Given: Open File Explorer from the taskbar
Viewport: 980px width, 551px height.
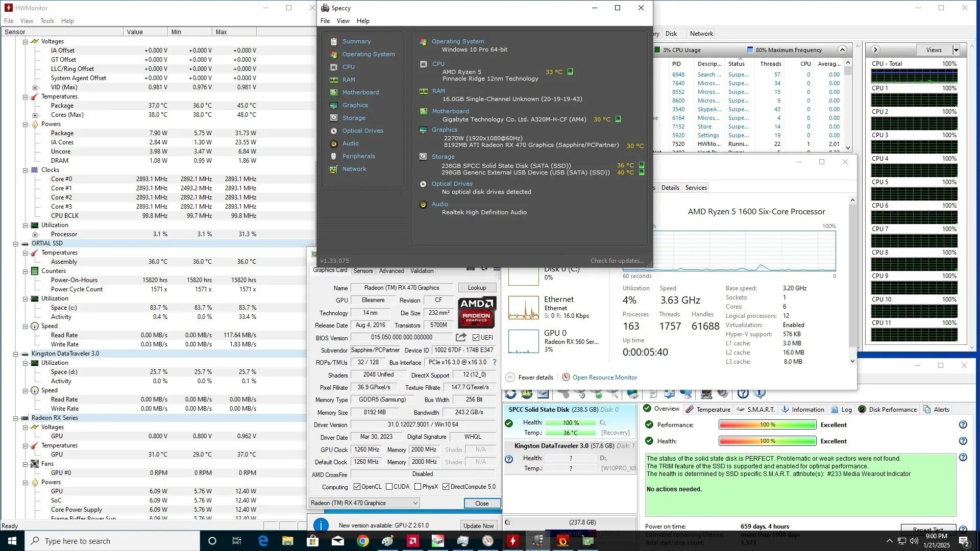Looking at the screenshot, I should pyautogui.click(x=288, y=541).
